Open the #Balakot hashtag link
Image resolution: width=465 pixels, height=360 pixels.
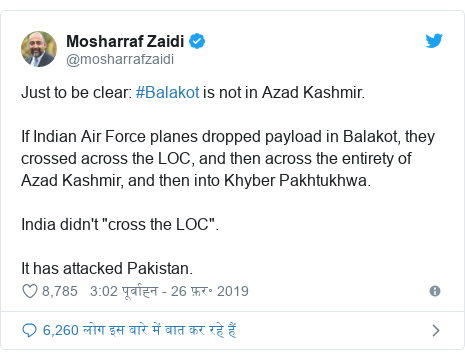click(x=167, y=92)
